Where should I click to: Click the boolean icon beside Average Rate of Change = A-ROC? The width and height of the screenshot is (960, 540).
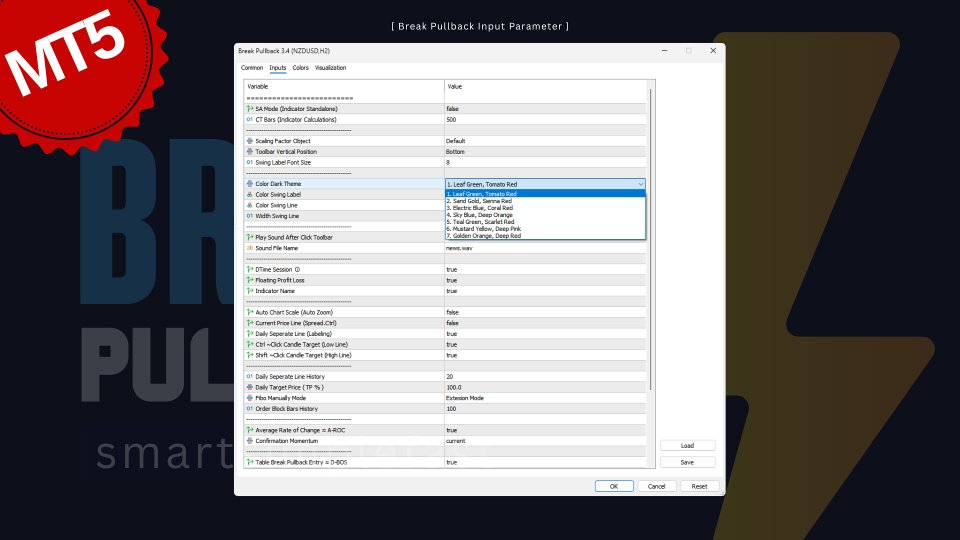coord(250,430)
